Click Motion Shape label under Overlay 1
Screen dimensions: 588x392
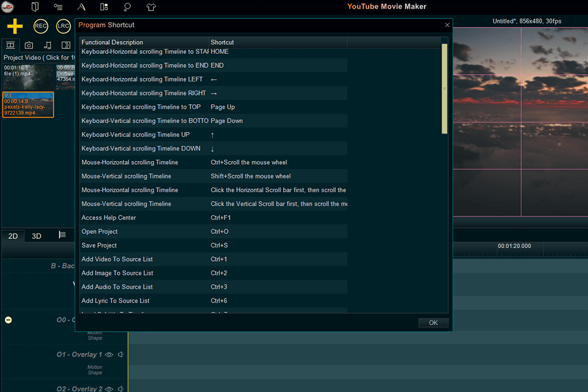tap(95, 370)
